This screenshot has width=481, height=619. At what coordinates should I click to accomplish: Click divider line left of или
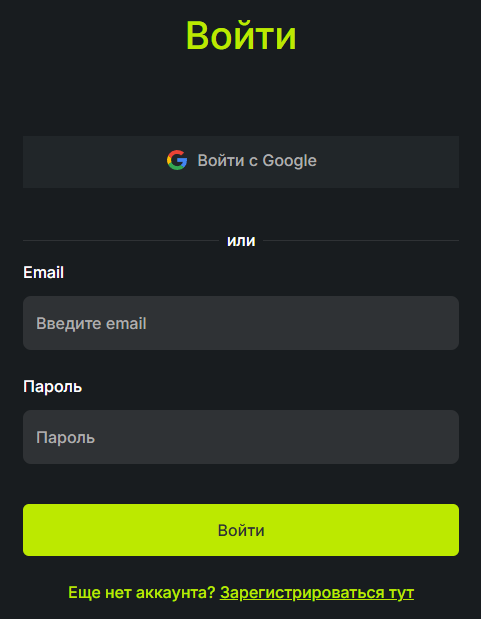tap(121, 240)
